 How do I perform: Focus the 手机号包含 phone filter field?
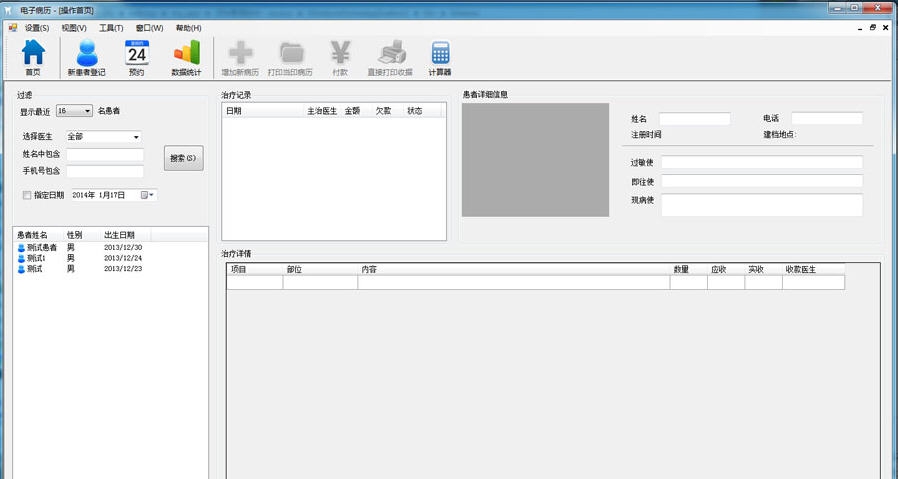(105, 171)
